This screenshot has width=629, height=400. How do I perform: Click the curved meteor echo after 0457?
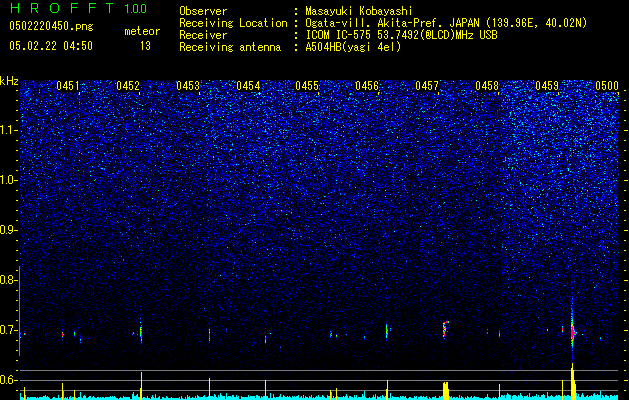[445, 329]
